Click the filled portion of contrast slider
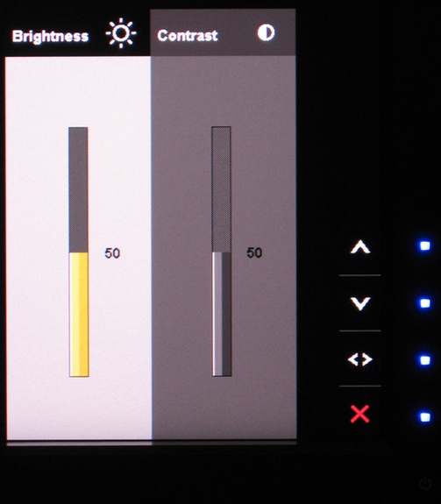 pos(222,314)
